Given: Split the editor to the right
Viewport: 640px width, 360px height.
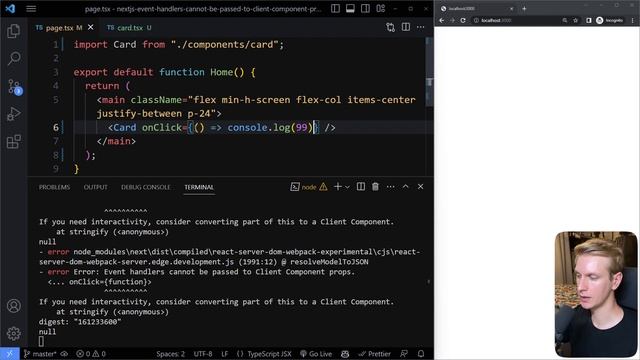Looking at the screenshot, I should coord(406,27).
